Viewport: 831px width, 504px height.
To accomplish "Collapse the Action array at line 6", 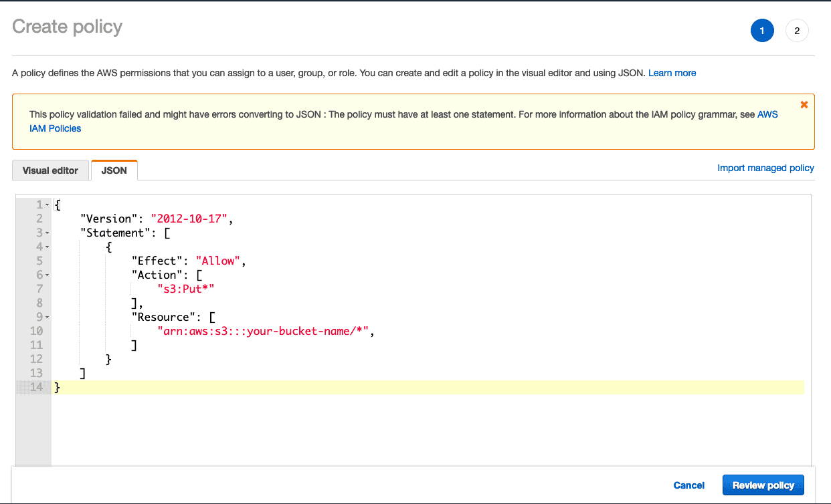I will [48, 275].
